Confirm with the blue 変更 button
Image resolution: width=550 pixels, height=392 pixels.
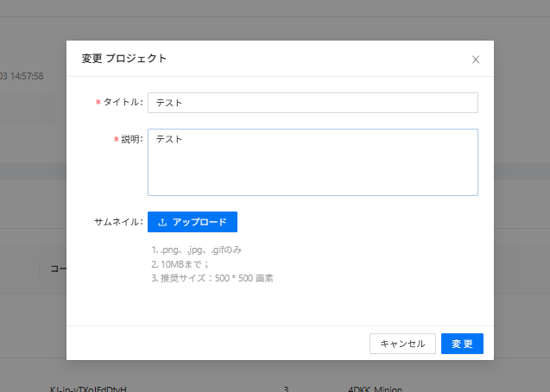click(462, 344)
